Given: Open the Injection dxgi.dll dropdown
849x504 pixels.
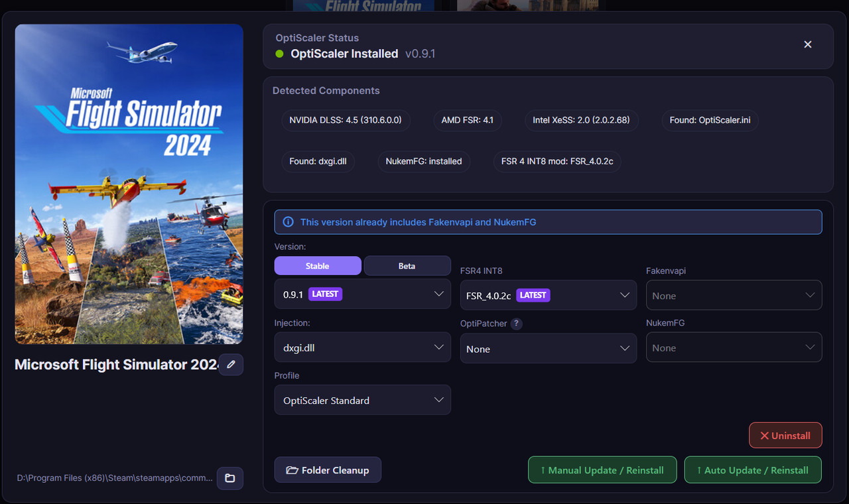Looking at the screenshot, I should pos(363,347).
